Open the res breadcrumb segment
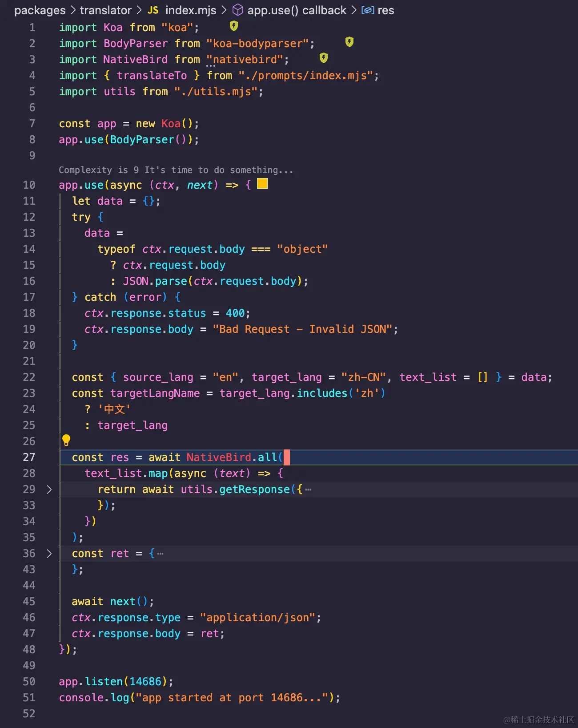 pos(385,10)
